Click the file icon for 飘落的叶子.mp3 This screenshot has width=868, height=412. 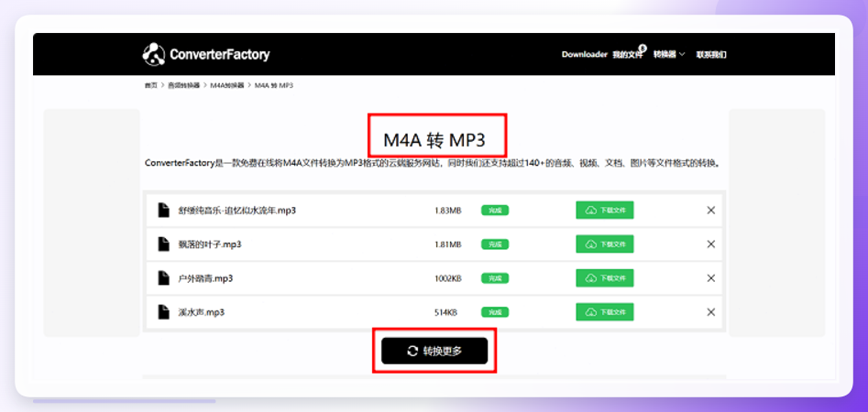click(163, 244)
